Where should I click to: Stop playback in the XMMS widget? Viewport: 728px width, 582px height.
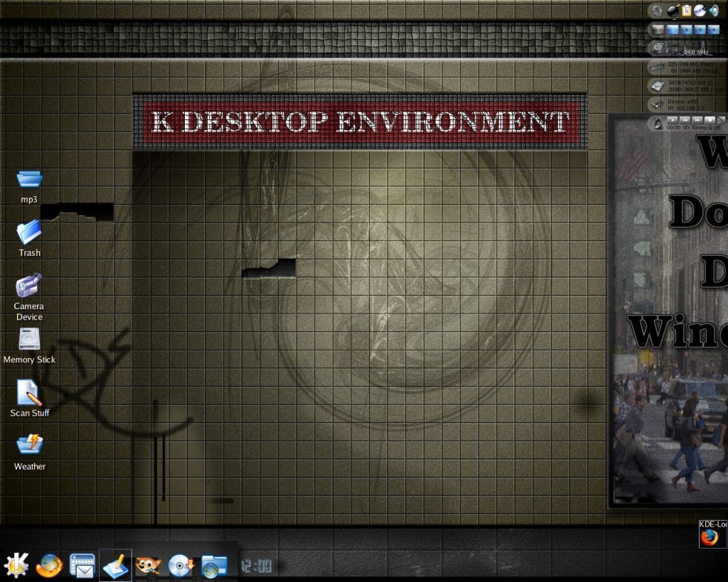[710, 120]
